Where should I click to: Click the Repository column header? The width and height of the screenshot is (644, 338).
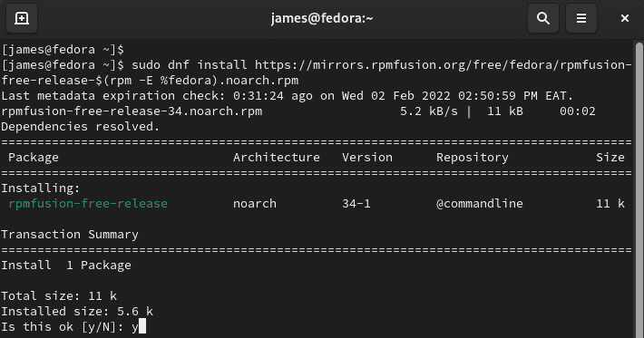pyautogui.click(x=473, y=158)
